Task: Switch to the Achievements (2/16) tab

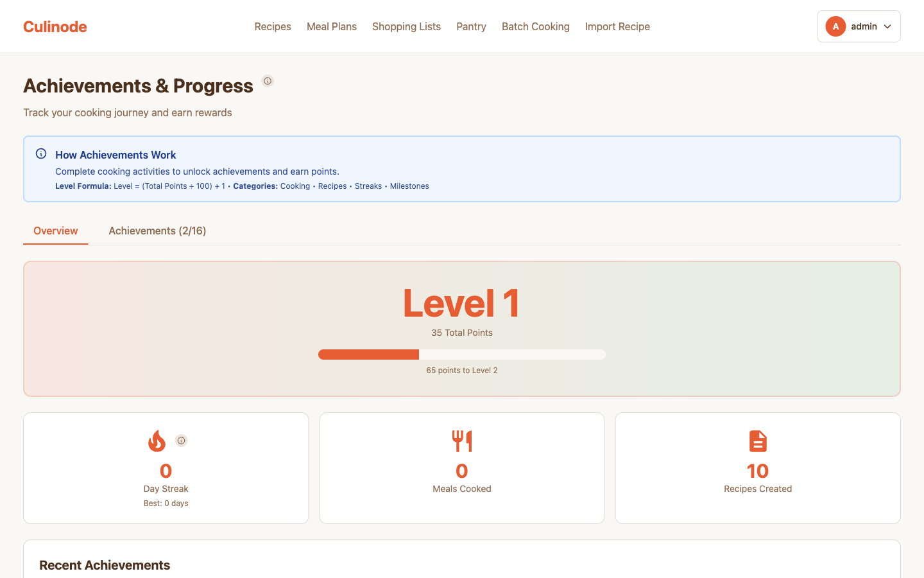Action: click(157, 231)
